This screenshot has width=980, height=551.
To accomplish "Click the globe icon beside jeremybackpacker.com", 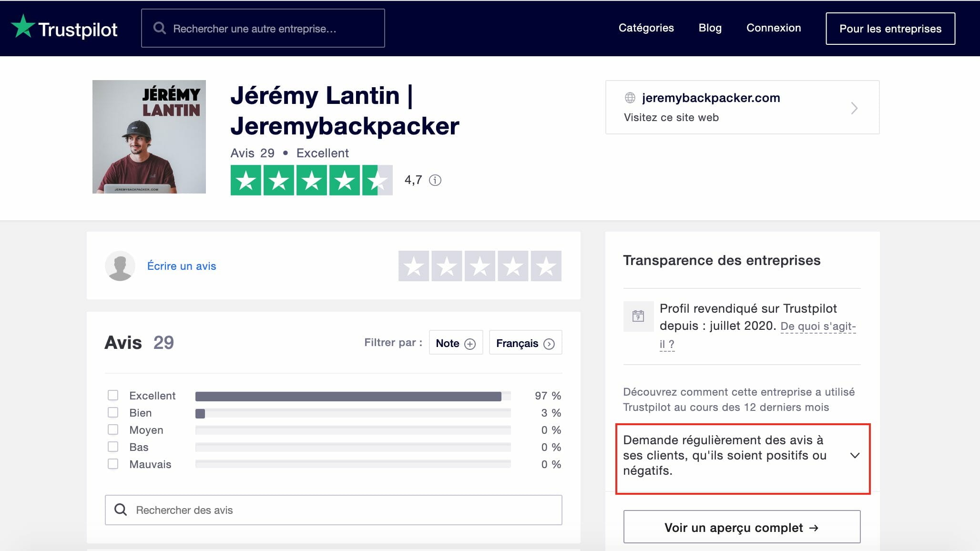I will (x=630, y=98).
